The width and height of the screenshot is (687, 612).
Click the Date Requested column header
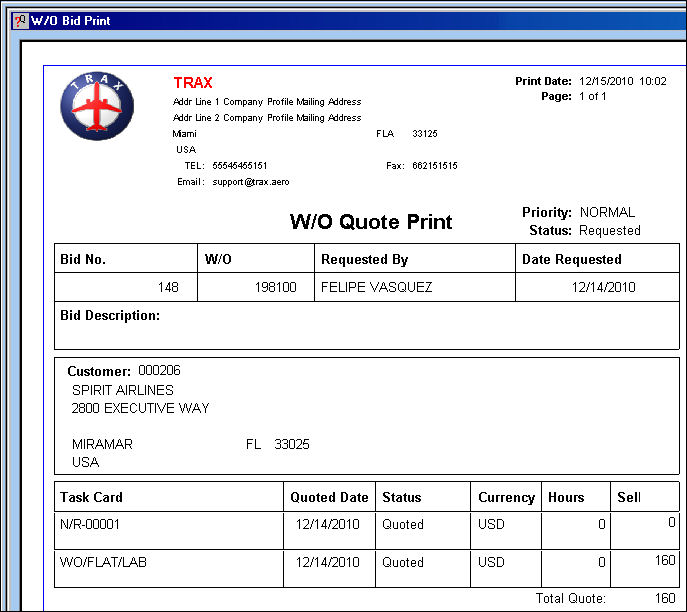pos(572,259)
